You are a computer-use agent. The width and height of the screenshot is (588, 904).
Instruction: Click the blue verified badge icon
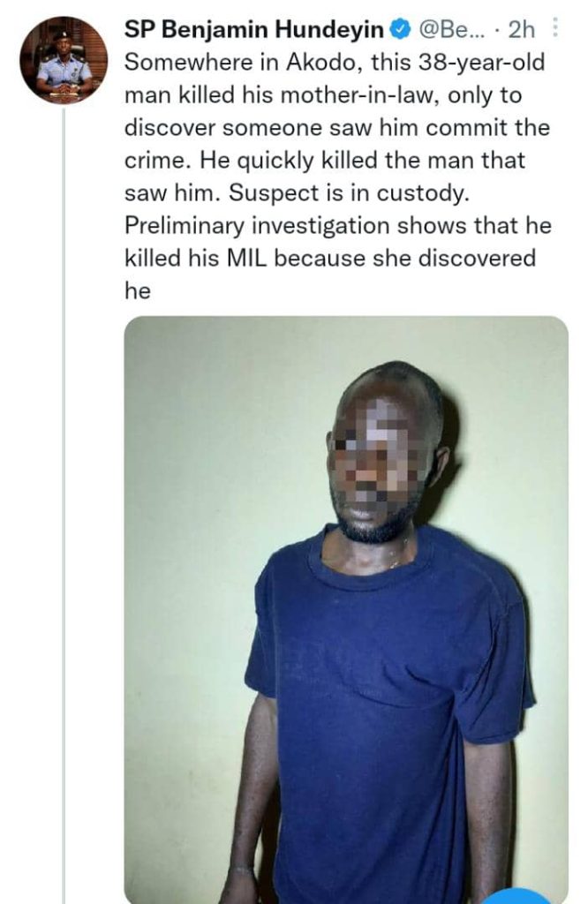pos(401,29)
